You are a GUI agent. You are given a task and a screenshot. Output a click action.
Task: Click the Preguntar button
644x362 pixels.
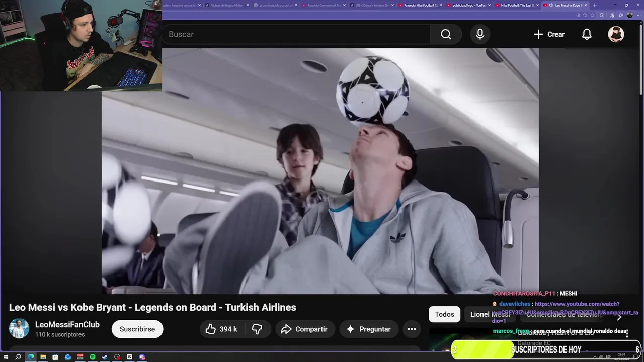369,329
